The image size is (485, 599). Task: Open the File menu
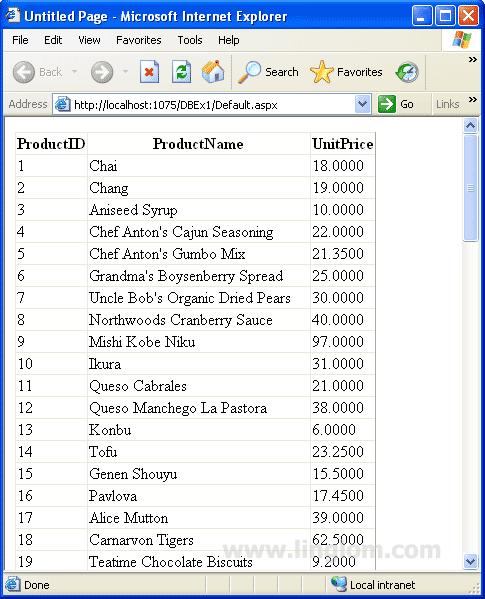20,40
